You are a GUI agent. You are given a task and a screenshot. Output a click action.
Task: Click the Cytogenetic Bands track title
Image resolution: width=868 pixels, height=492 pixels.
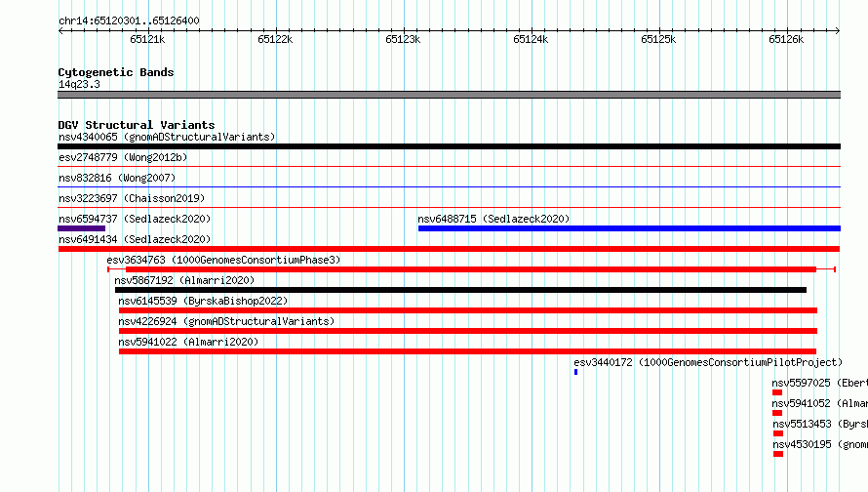pyautogui.click(x=116, y=72)
